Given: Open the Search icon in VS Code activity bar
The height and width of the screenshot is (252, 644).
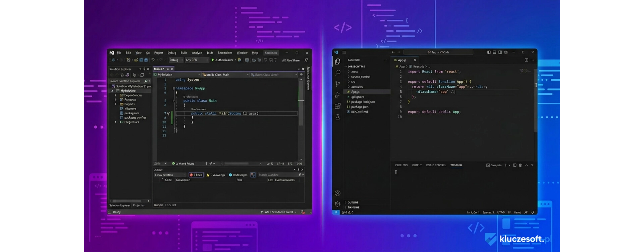Looking at the screenshot, I should point(337,72).
